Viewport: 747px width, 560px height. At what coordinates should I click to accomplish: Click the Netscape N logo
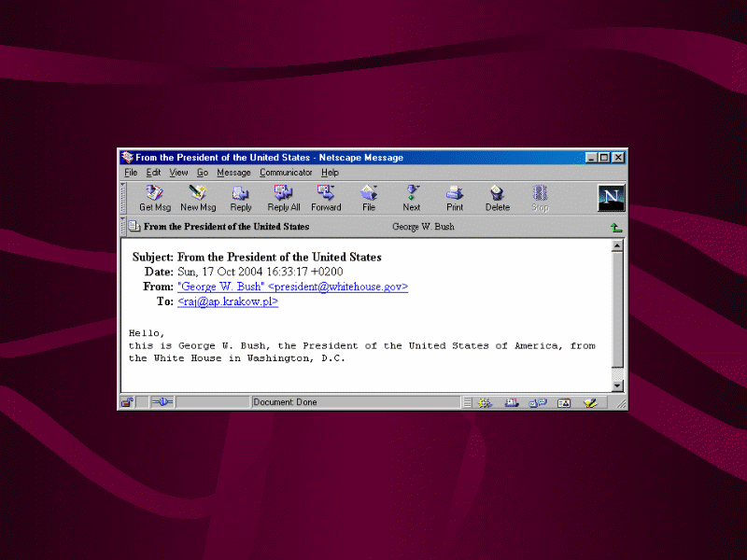612,198
